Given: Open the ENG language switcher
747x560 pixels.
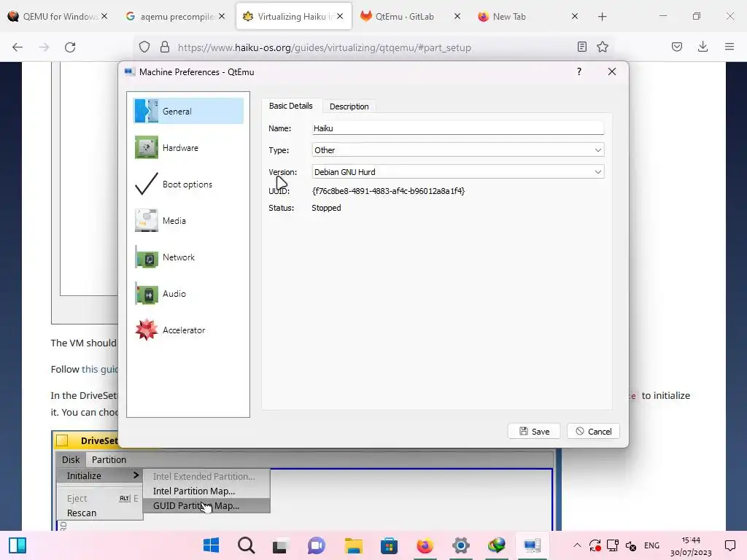Looking at the screenshot, I should pyautogui.click(x=651, y=545).
